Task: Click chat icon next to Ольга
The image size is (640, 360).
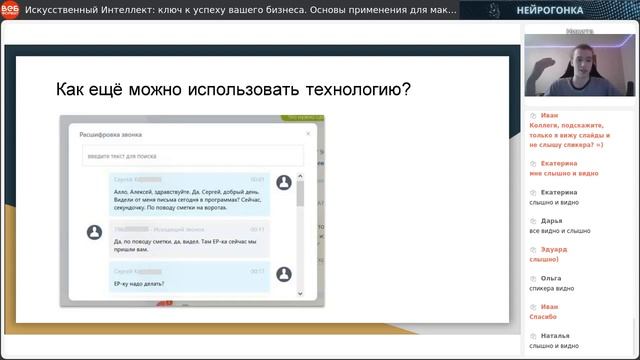Action: [533, 279]
